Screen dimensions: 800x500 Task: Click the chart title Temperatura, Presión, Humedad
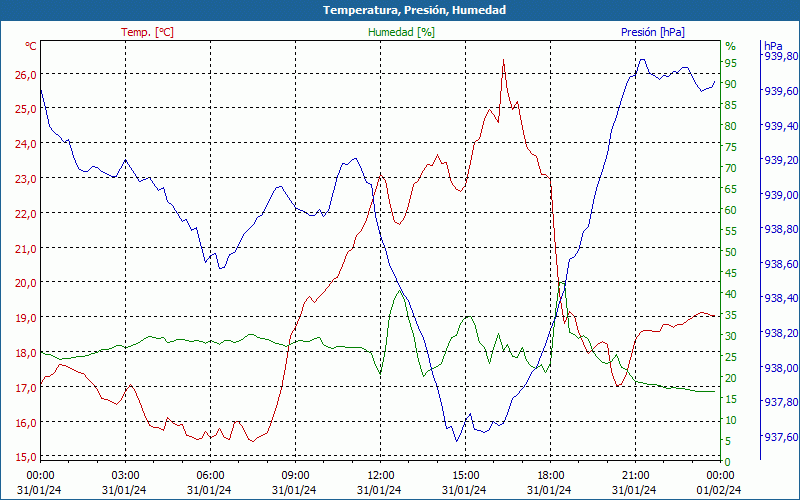point(414,10)
